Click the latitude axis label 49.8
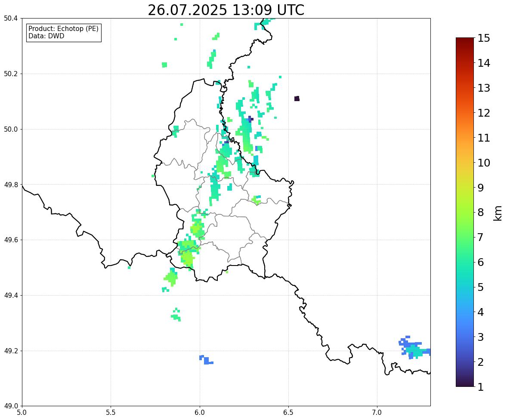 11,185
